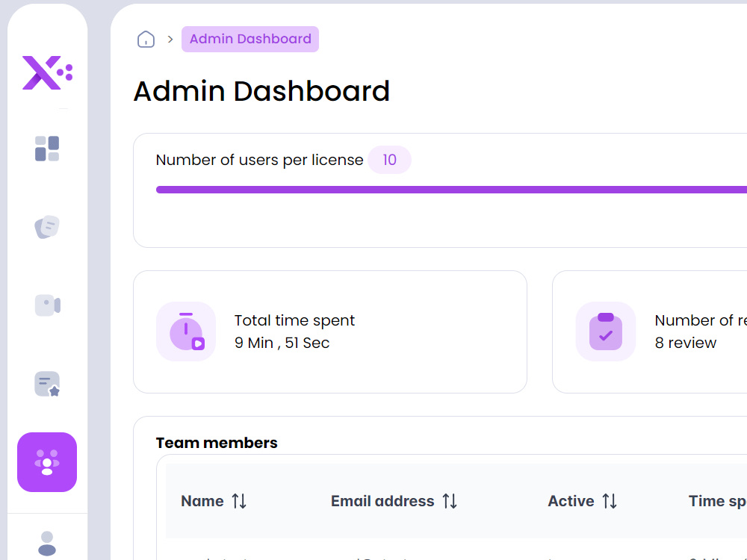This screenshot has width=747, height=560.
Task: Sort table by Active column arrows
Action: (x=610, y=501)
